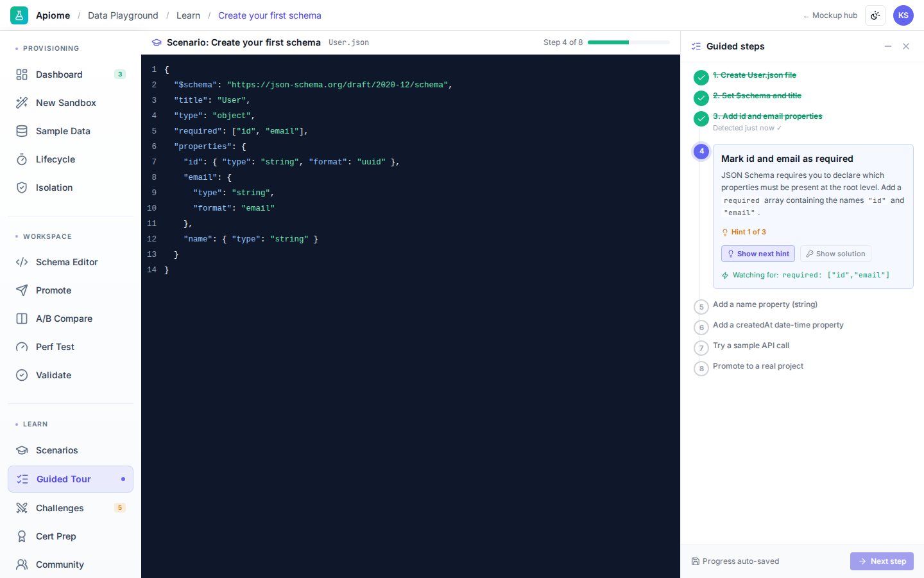Viewport: 924px width, 578px height.
Task: Open the Dashboard menu item
Action: coord(71,74)
